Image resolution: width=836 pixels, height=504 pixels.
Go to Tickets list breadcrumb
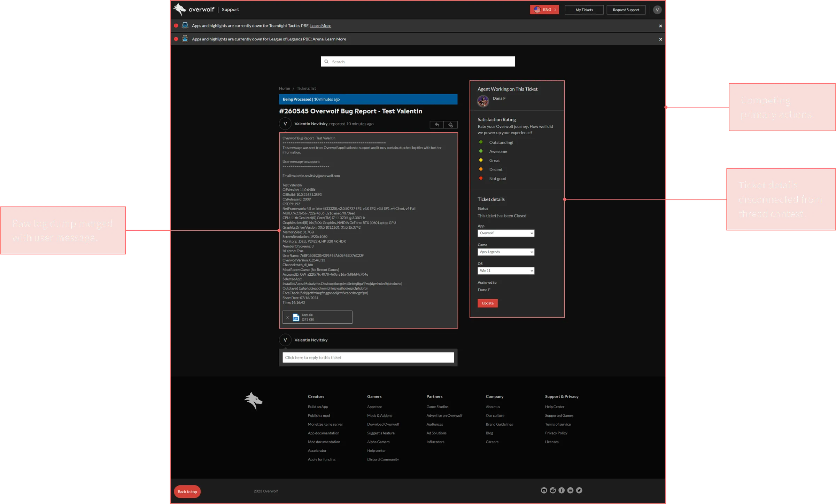point(306,88)
